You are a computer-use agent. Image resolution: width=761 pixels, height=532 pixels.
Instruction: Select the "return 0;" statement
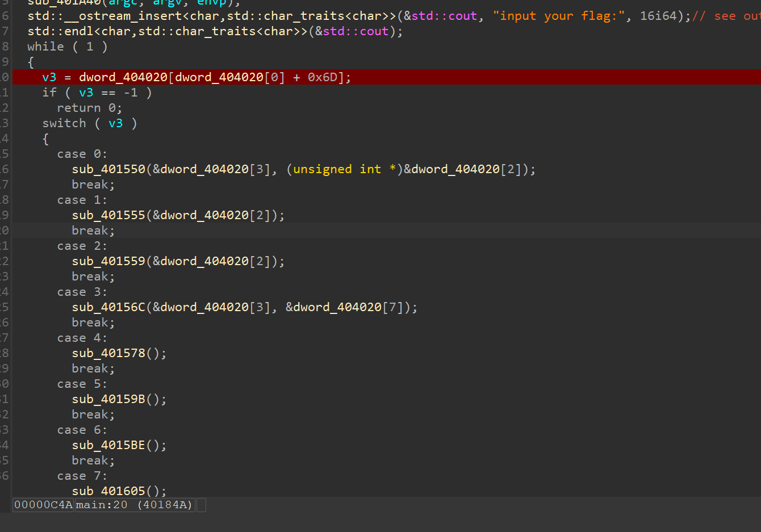89,108
